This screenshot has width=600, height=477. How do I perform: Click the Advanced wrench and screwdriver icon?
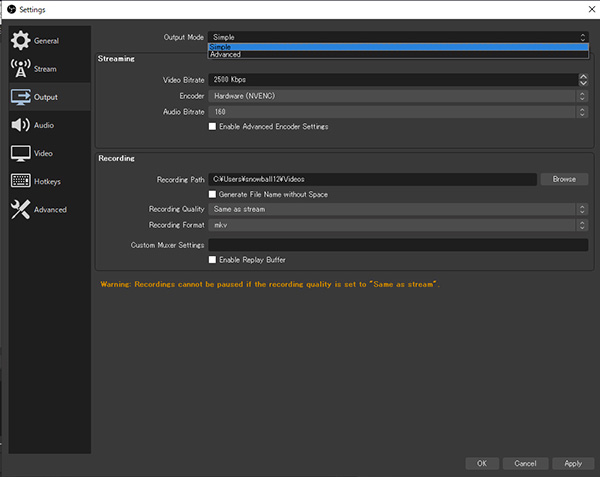click(x=20, y=209)
